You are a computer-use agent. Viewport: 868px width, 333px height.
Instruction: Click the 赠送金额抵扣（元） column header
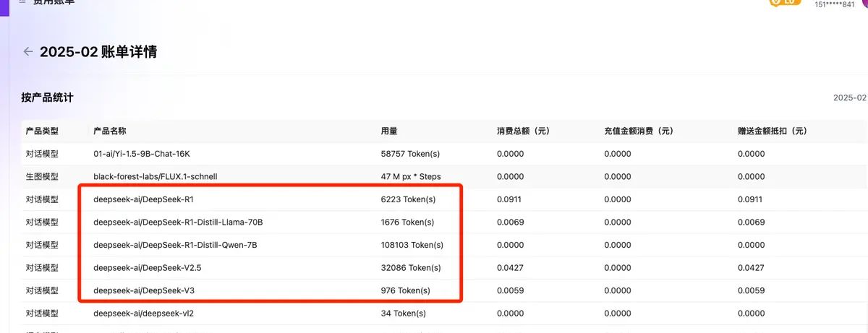773,131
